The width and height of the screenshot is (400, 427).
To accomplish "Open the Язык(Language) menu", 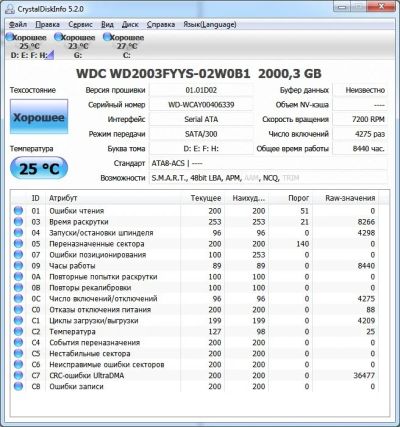I will pos(210,24).
